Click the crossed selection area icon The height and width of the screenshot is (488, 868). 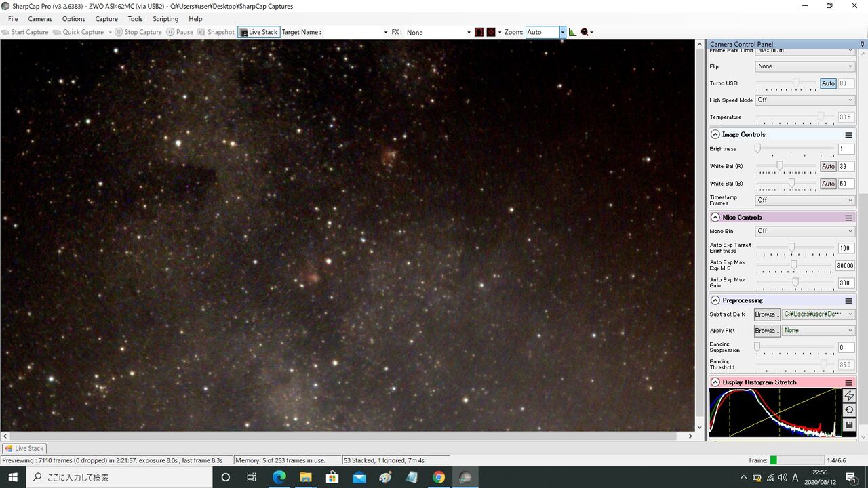point(491,32)
